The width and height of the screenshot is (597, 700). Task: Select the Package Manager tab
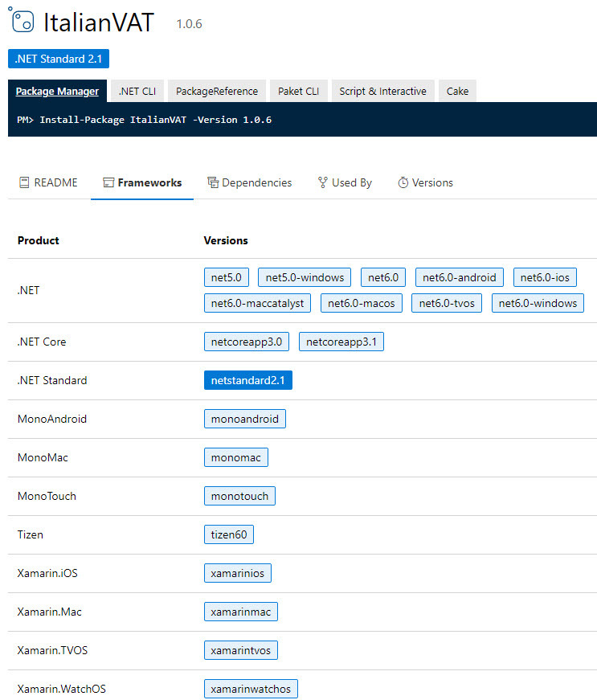coord(57,91)
